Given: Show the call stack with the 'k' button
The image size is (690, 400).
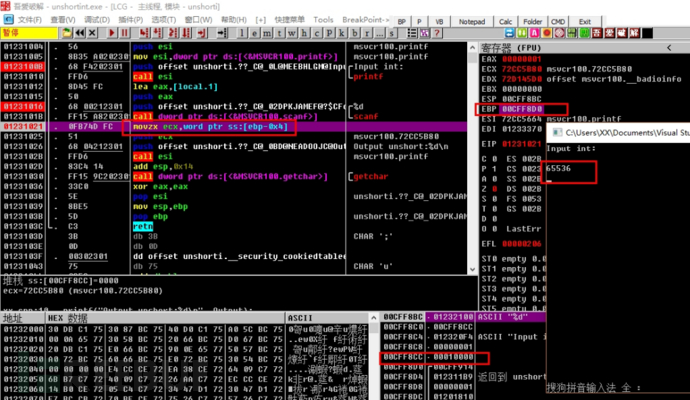Looking at the screenshot, I should (342, 33).
